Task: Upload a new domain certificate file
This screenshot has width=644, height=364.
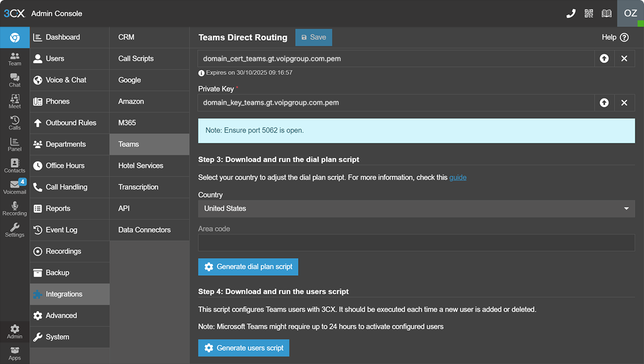Action: click(604, 58)
